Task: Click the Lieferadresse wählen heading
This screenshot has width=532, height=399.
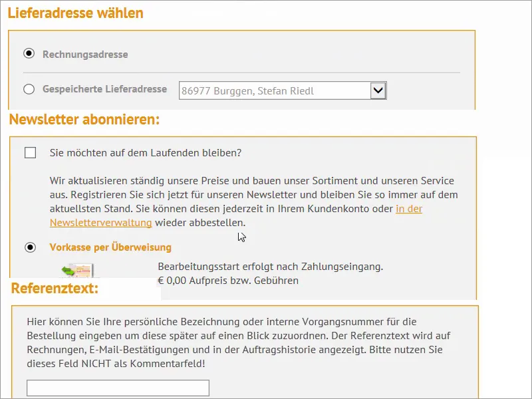Action: (x=76, y=13)
